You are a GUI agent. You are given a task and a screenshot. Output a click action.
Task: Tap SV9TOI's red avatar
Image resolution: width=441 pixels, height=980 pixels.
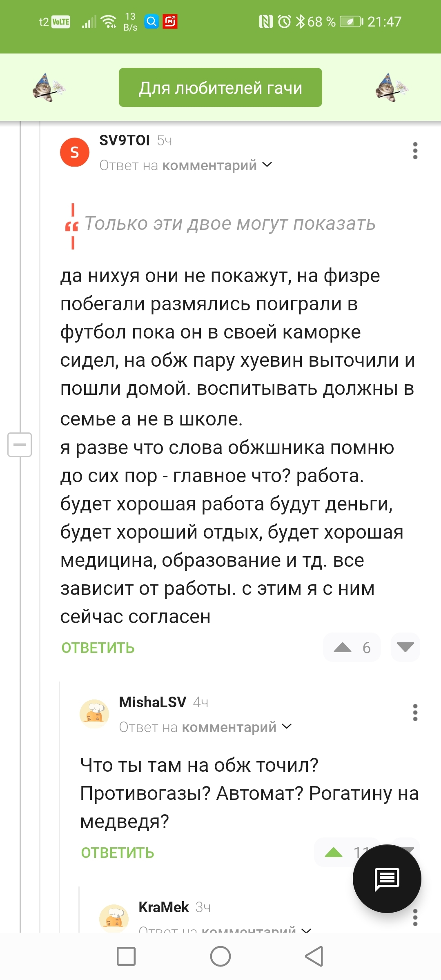coord(75,152)
